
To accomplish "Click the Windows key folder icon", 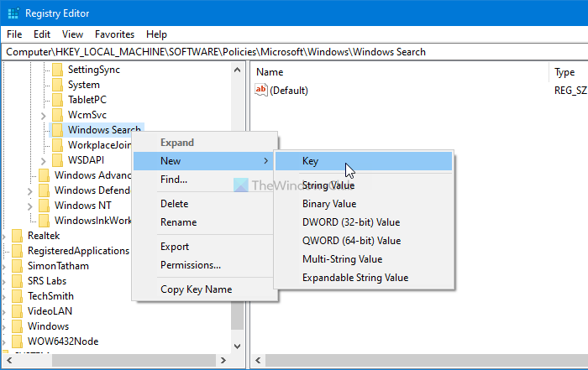I will click(x=18, y=326).
